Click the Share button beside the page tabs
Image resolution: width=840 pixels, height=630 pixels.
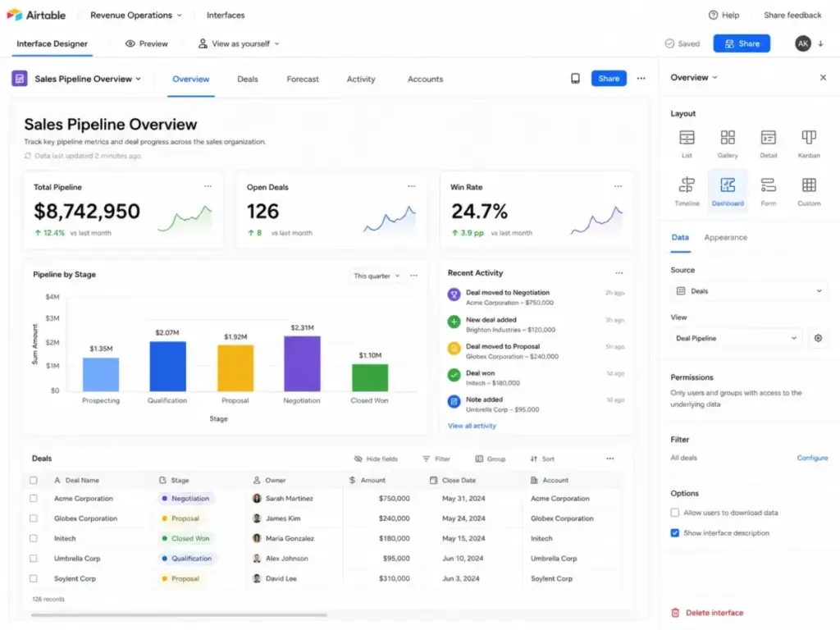pos(609,78)
